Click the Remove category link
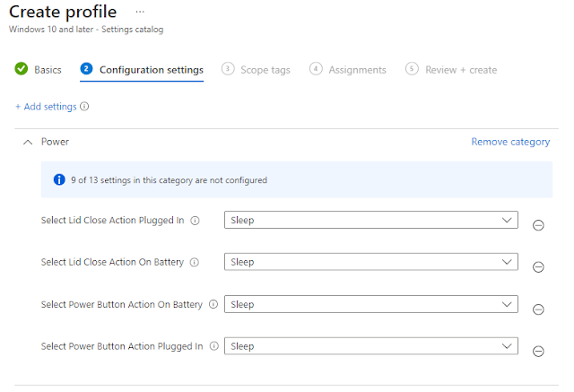This screenshot has height=392, width=574. pos(510,142)
